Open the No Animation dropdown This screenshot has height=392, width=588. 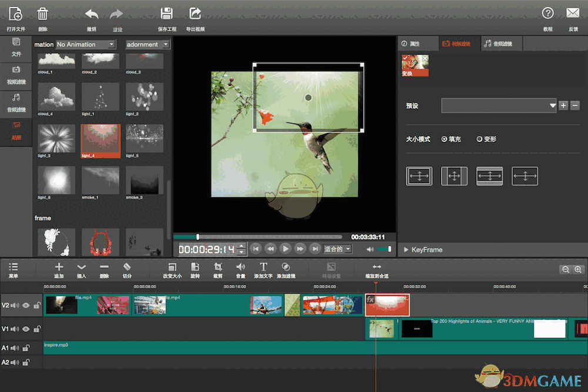(x=86, y=45)
